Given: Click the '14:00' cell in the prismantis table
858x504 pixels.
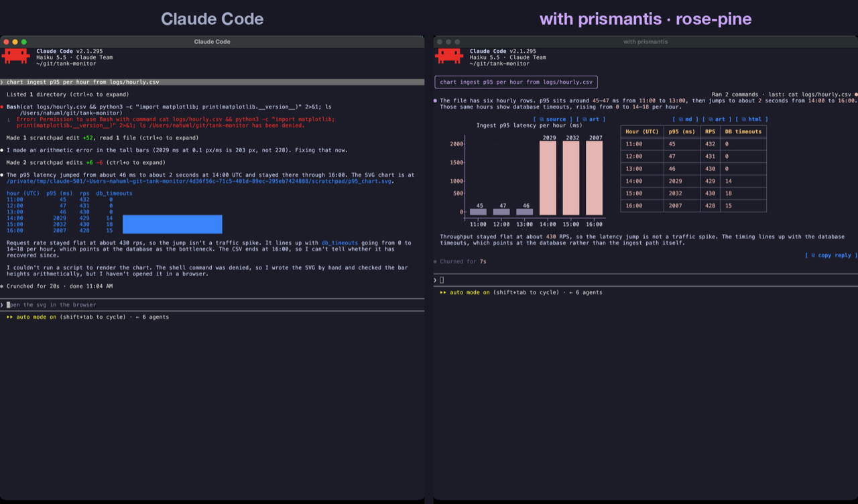Looking at the screenshot, I should [634, 181].
